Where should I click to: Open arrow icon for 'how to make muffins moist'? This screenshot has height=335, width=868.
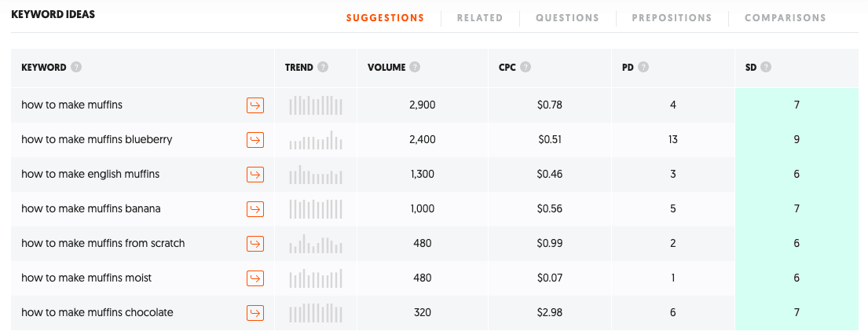coord(255,278)
